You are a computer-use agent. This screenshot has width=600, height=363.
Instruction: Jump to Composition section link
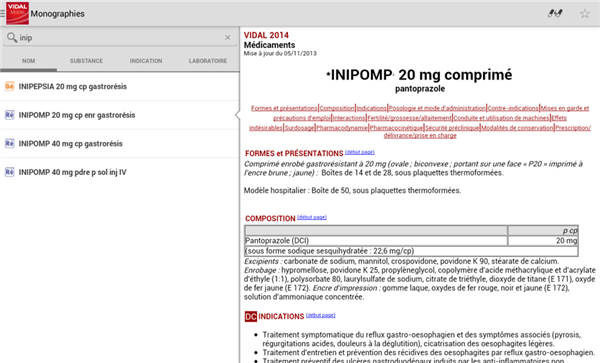pos(337,108)
